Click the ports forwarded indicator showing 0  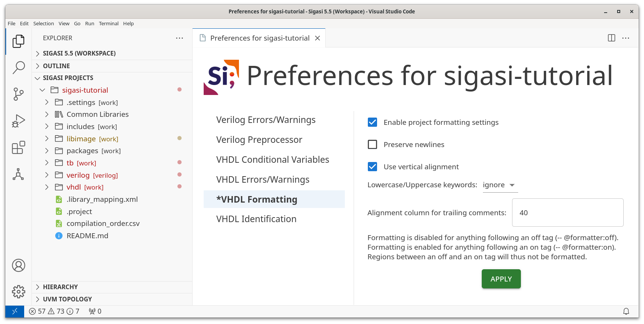point(95,311)
